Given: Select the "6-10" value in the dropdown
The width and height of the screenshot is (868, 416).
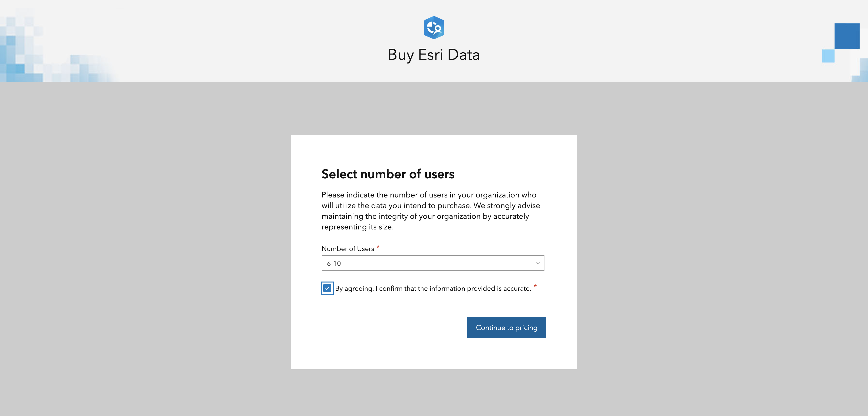Looking at the screenshot, I should coord(334,263).
